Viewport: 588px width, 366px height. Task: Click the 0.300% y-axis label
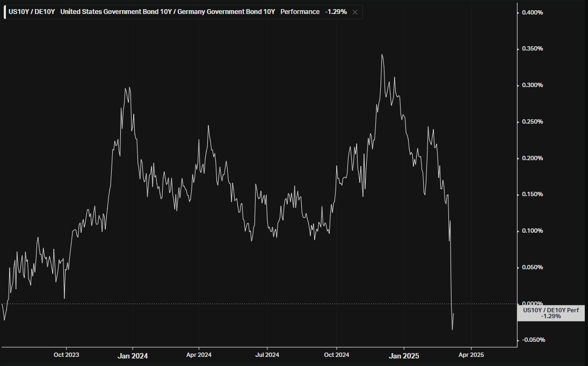[x=533, y=85]
